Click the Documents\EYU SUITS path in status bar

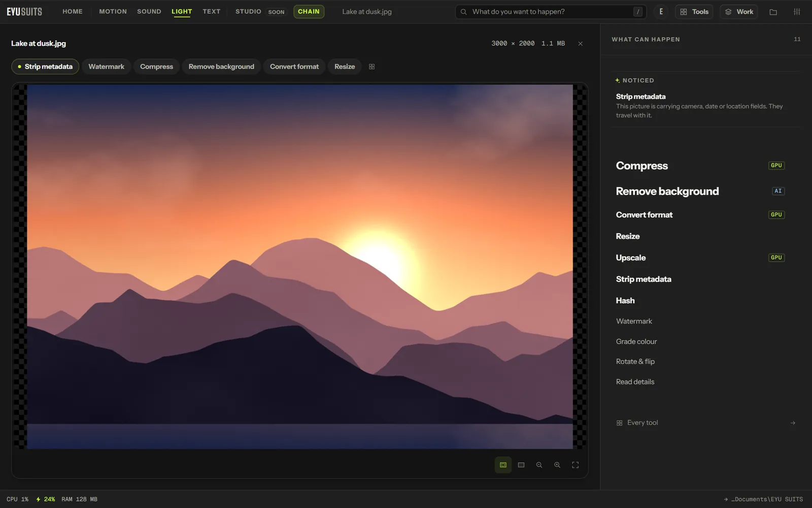(x=763, y=499)
